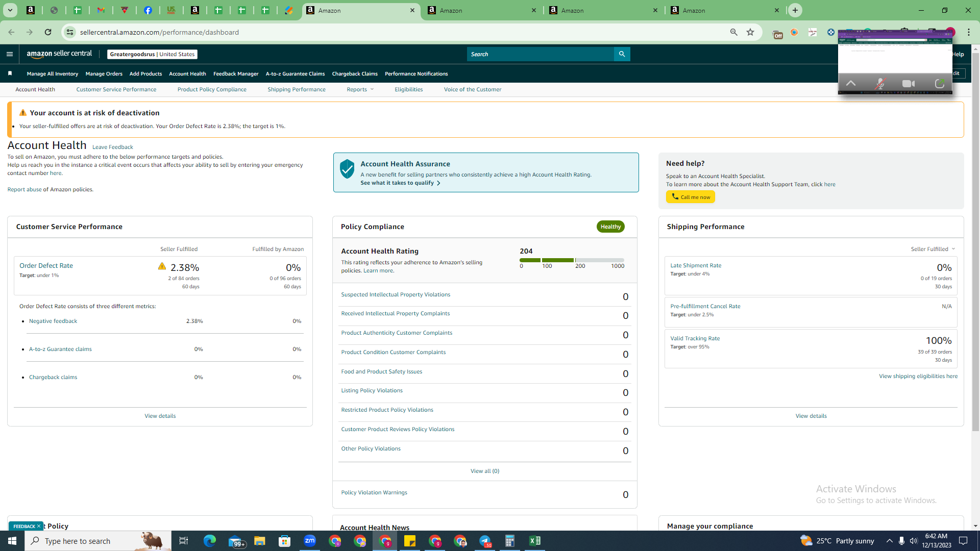Open Telegram from the taskbar

pos(485,541)
